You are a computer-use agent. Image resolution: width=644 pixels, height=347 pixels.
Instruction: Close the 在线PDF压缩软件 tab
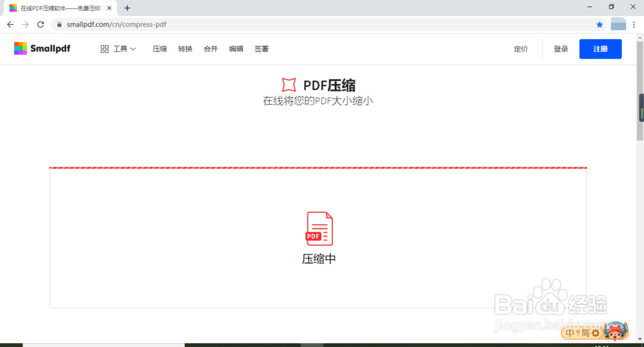[109, 8]
